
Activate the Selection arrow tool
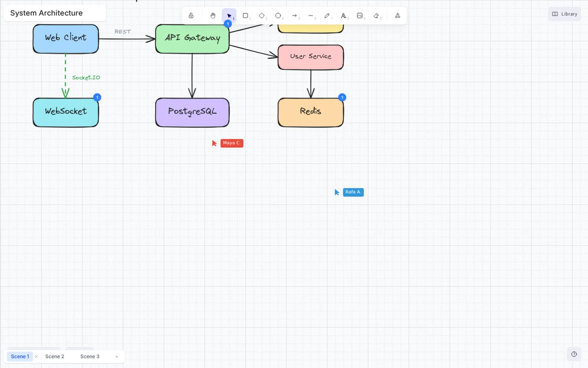point(229,15)
